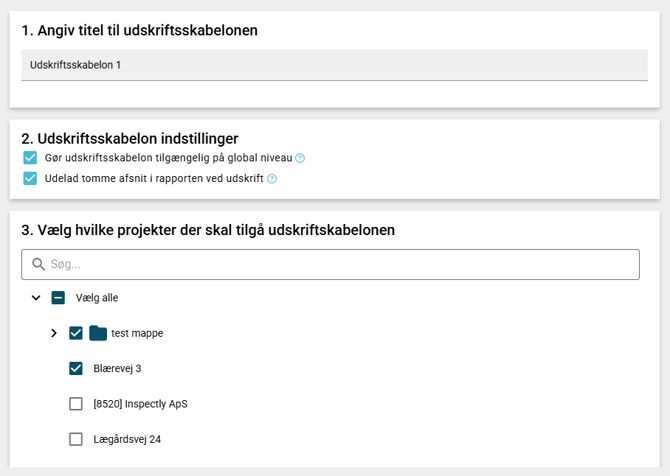This screenshot has height=476, width=670.
Task: Uncheck the test mappe checkbox
Action: (x=76, y=333)
